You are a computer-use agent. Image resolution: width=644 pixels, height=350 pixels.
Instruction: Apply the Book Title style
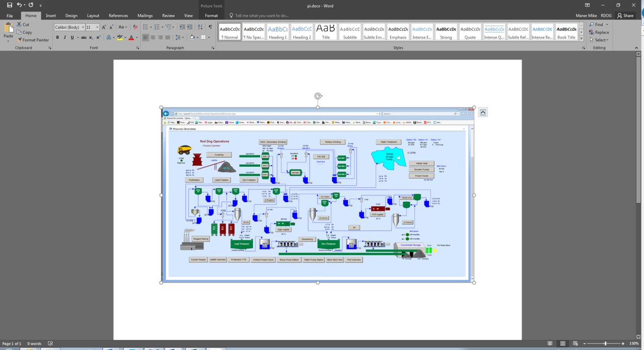tap(566, 32)
